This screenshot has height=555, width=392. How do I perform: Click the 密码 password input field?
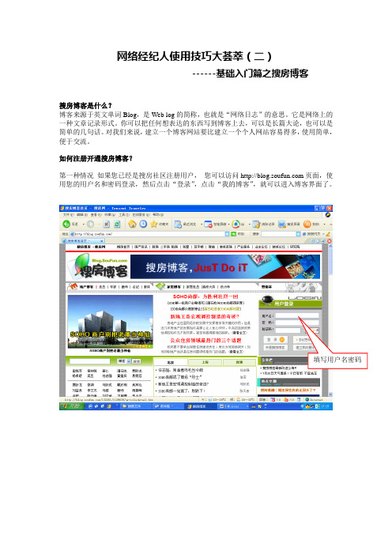[x=297, y=322]
